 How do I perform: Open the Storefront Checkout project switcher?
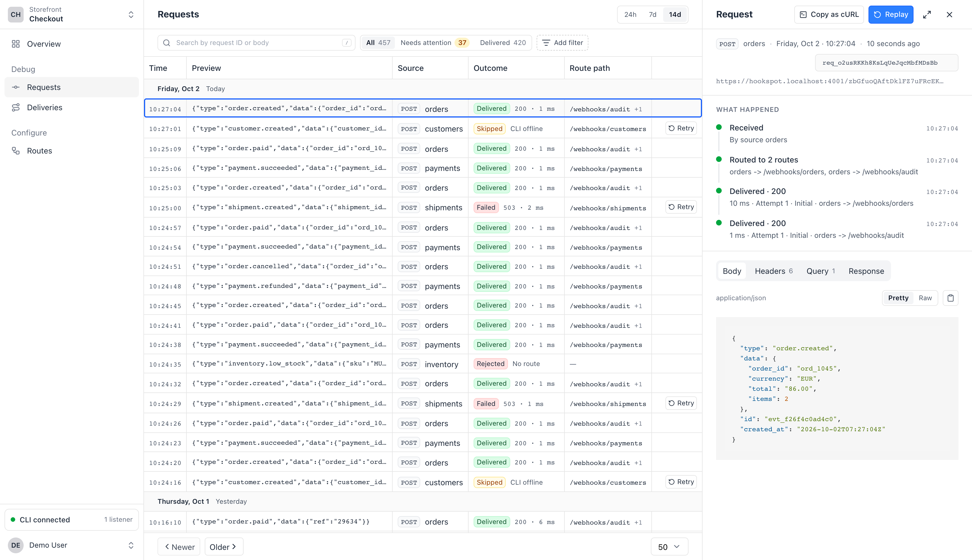(x=71, y=15)
